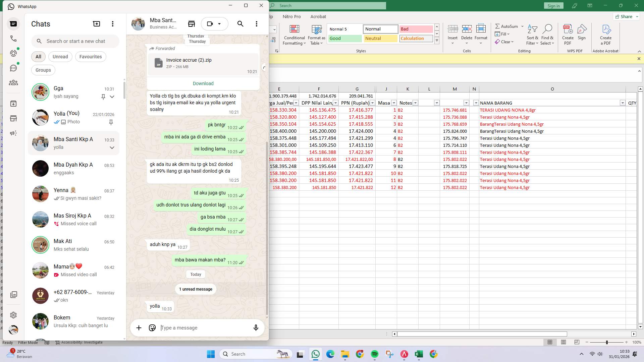Switch to the Acrobat ribbon tab
The height and width of the screenshot is (362, 644).
point(318,16)
